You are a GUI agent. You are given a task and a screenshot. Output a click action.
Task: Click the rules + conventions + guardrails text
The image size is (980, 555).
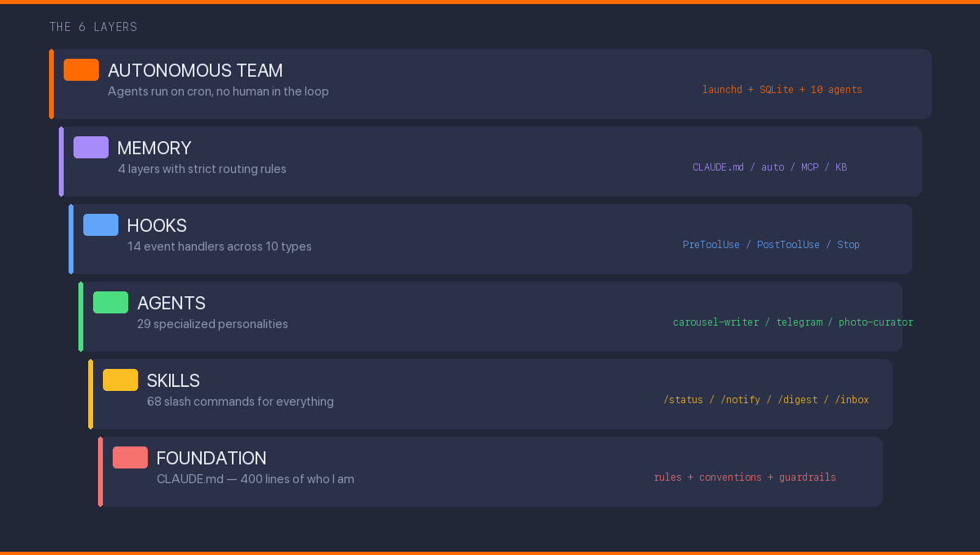tap(744, 477)
